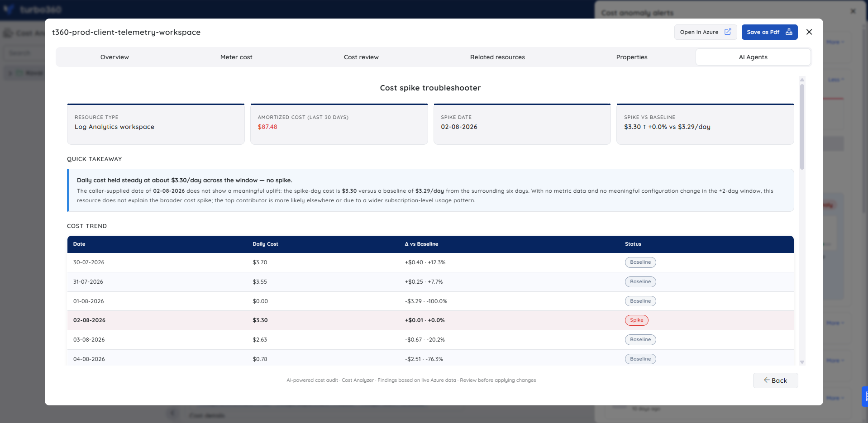Click the $3.30 +0.0% vs $3.29/day value

click(667, 127)
